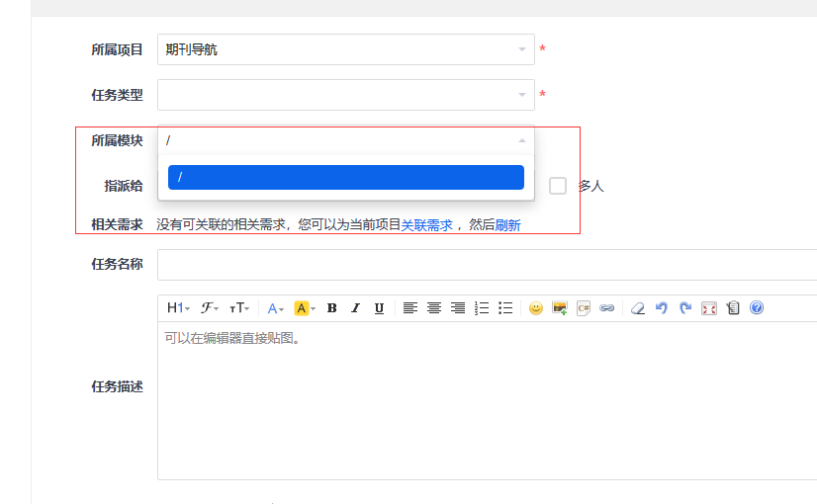Collapse the 所属模块 dropdown
Image resolution: width=817 pixels, height=504 pixels.
[346, 140]
